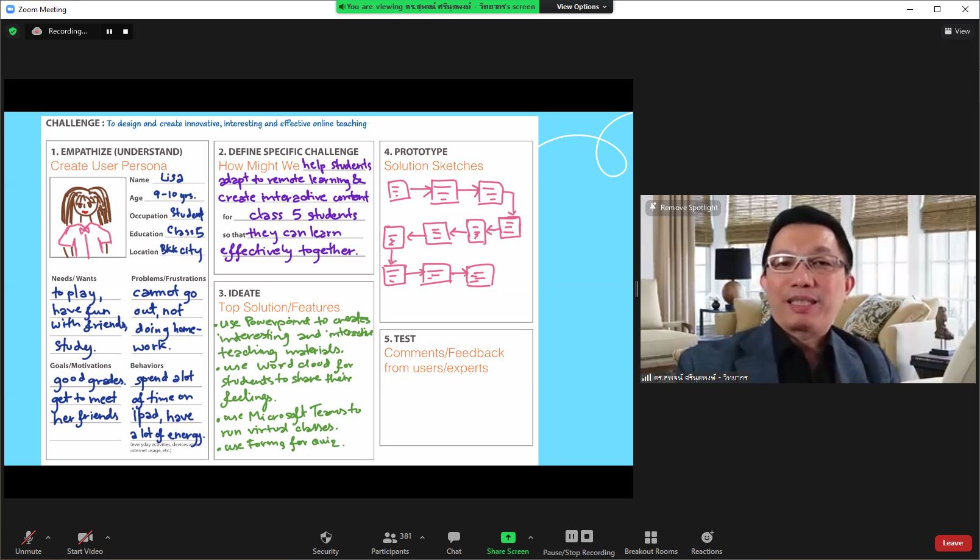
Task: Click speaker name label on video
Action: tap(700, 378)
